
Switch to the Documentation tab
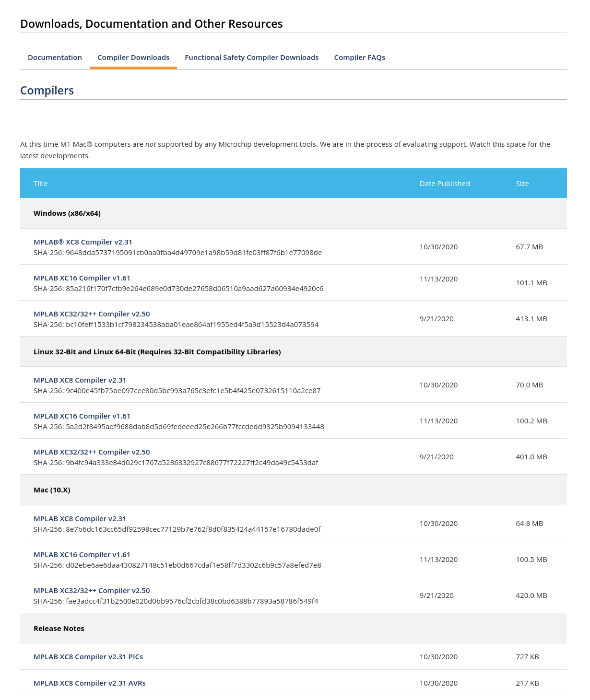coord(54,57)
